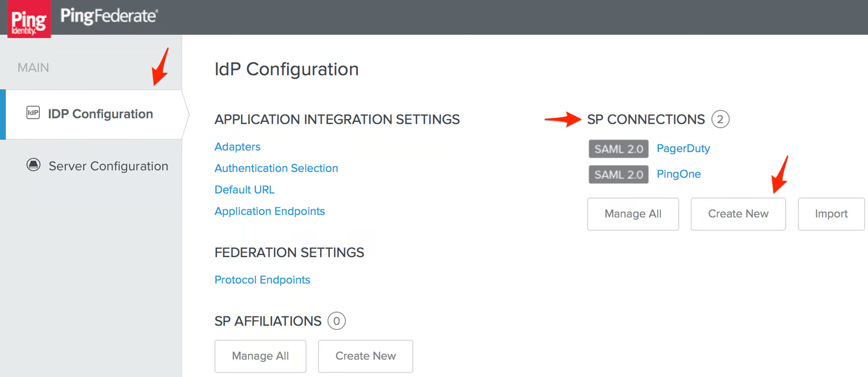This screenshot has height=377, width=868.
Task: Open Authentication Selection settings
Action: point(276,168)
